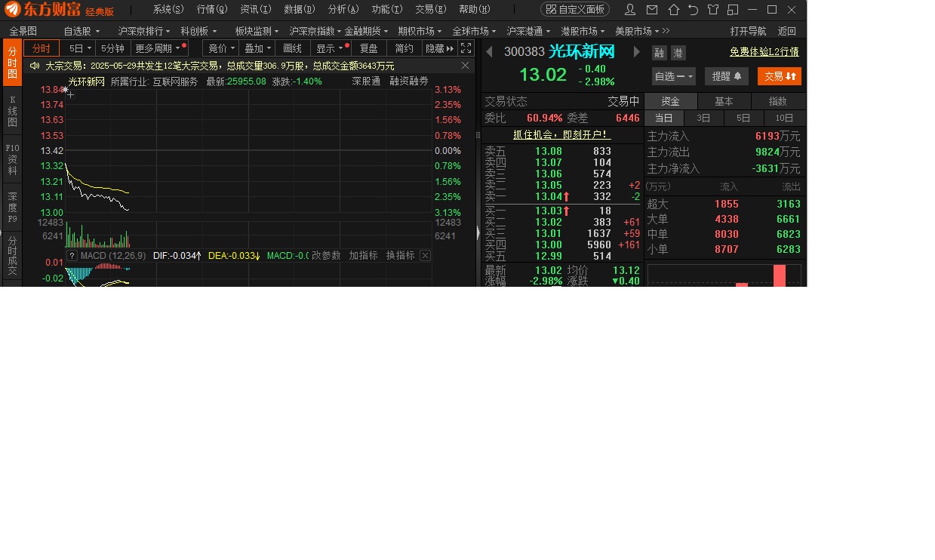Open 行情(Q) menu
This screenshot has height=560, width=935.
pyautogui.click(x=212, y=10)
